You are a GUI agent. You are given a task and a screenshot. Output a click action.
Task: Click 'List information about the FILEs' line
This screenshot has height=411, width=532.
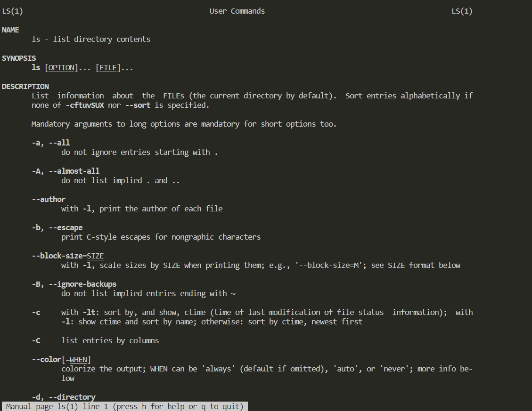[x=252, y=96]
